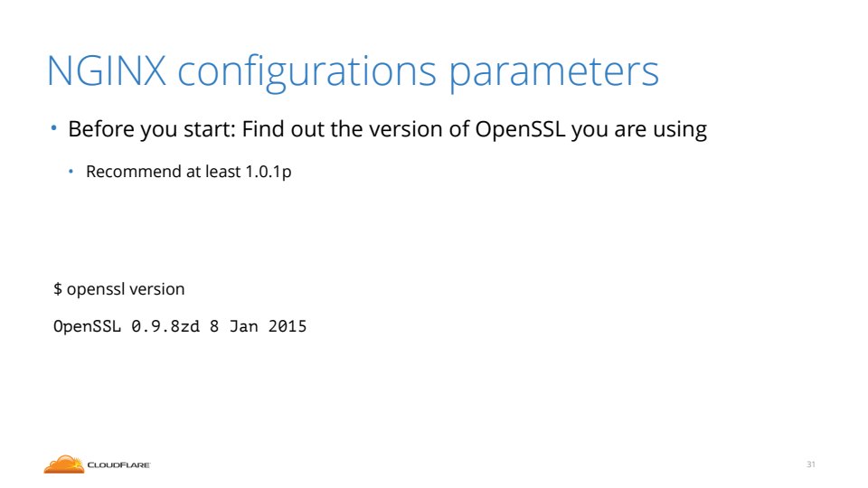Click the word parameters in the title
868x488 pixels.
pos(553,71)
